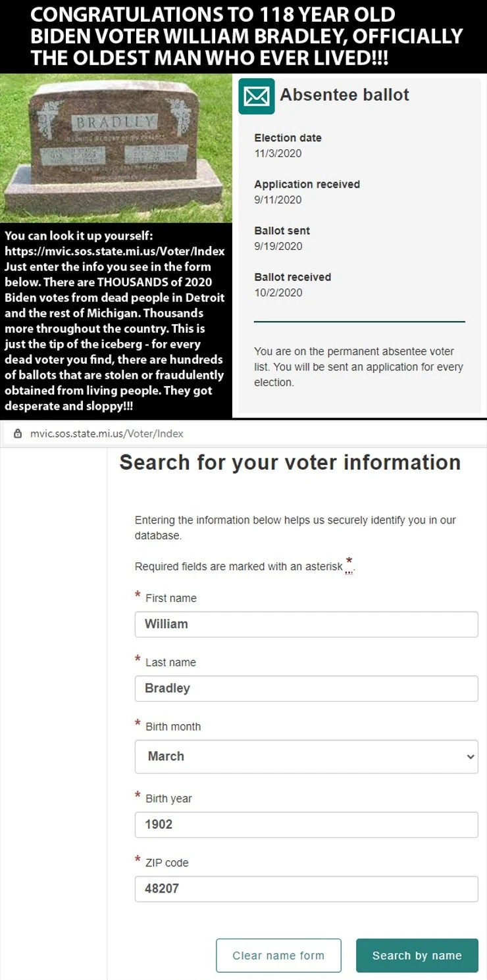Screen dimensions: 487x980
Task: Click the Absentee ballot envelope icon
Action: (x=257, y=96)
